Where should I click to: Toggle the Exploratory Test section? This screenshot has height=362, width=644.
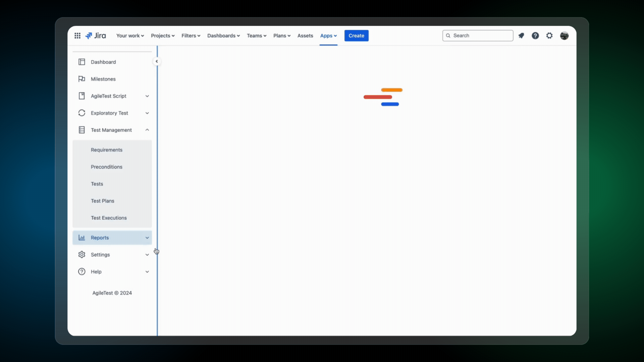[x=147, y=113]
